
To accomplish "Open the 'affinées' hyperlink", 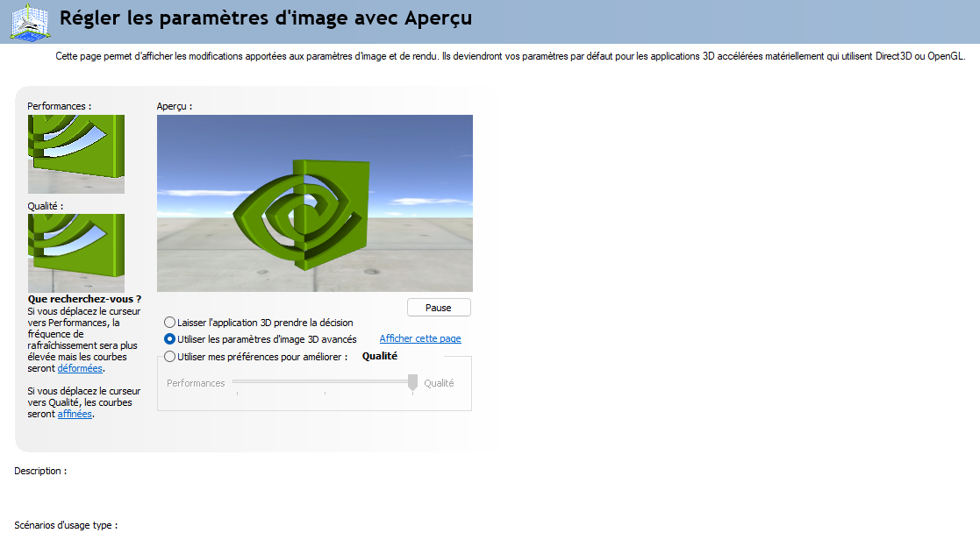I will point(75,414).
